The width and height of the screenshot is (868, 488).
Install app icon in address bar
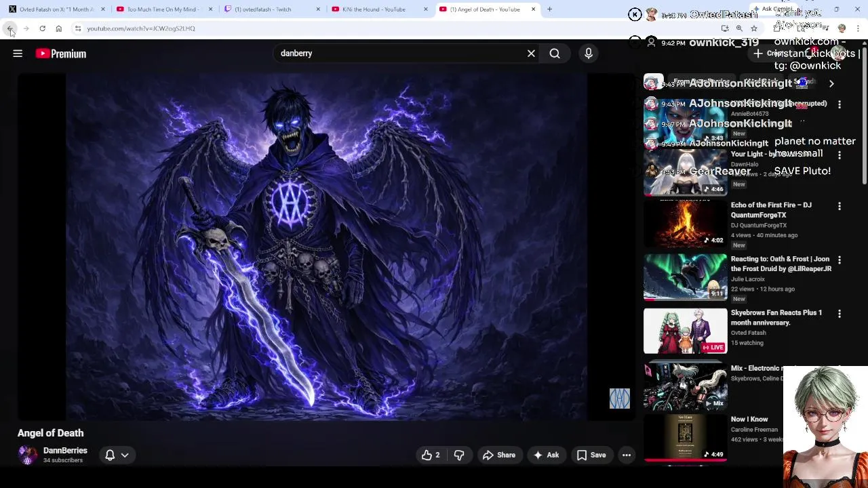point(725,28)
